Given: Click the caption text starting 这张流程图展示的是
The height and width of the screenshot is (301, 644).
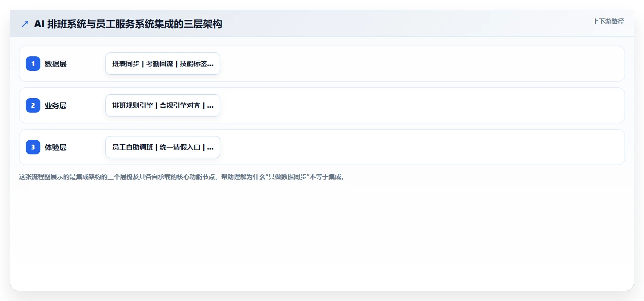Looking at the screenshot, I should (x=182, y=177).
